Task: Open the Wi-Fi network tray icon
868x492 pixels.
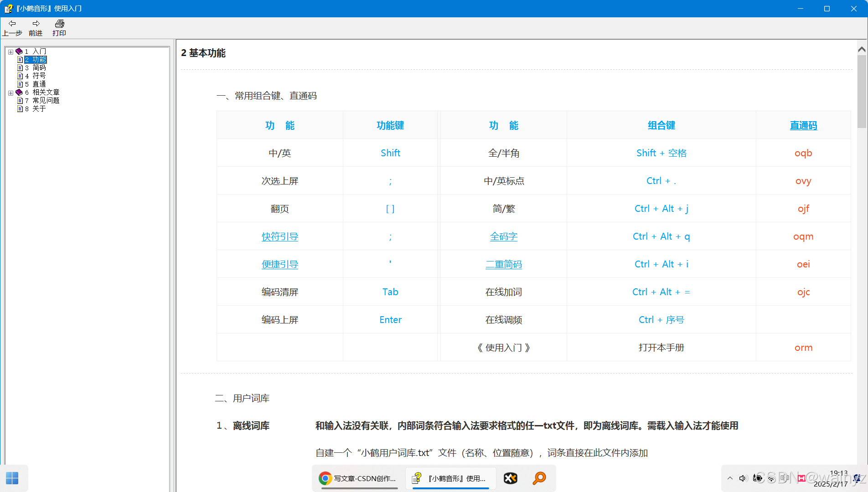Action: pos(771,478)
